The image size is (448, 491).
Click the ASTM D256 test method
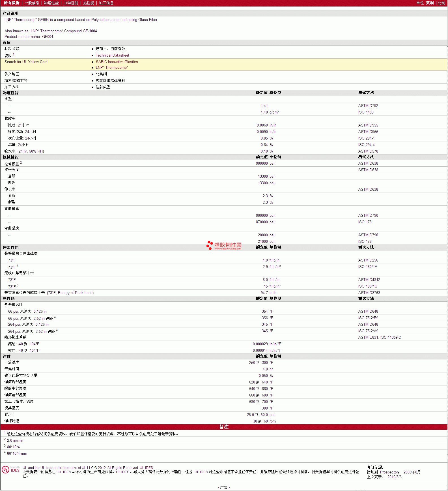point(368,260)
